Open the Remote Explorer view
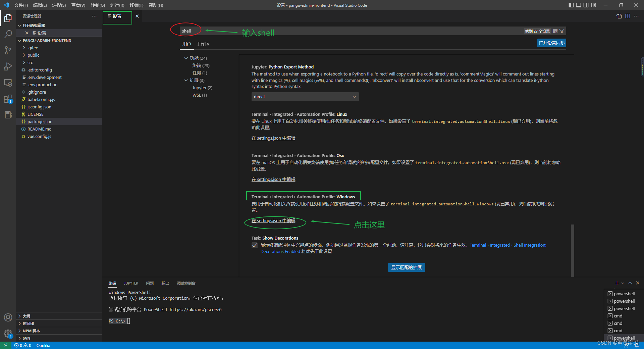The width and height of the screenshot is (644, 349). click(8, 83)
